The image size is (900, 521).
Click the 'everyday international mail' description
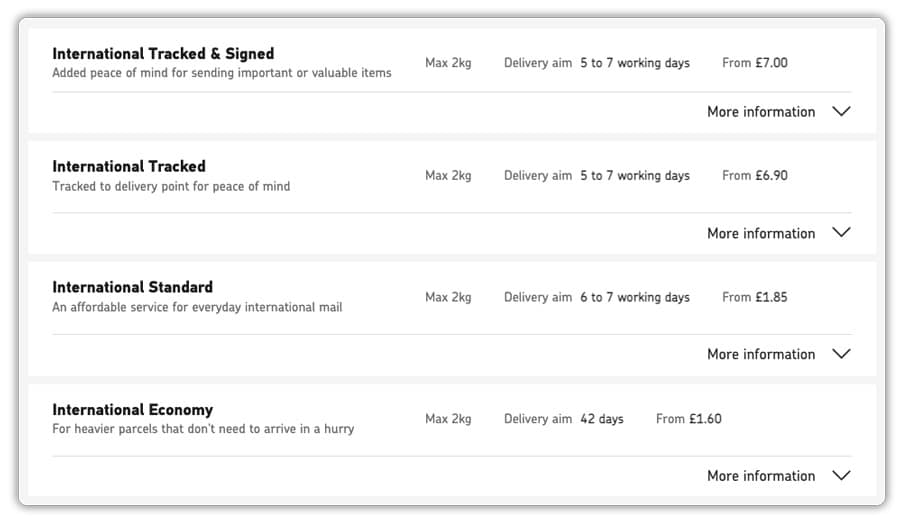197,307
